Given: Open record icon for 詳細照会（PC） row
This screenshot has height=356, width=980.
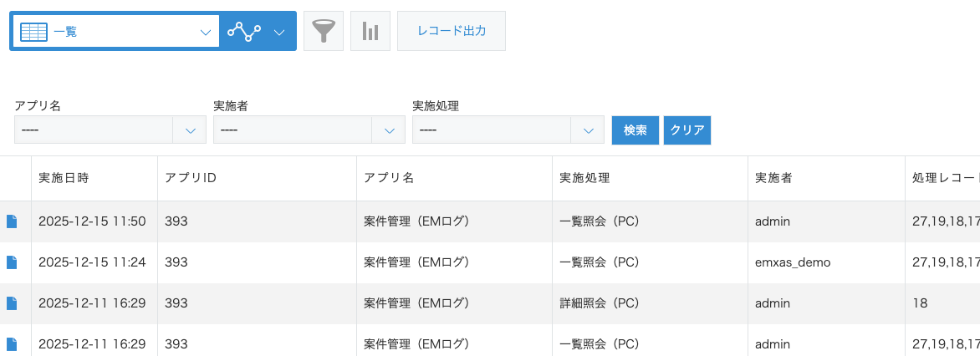Looking at the screenshot, I should 12,303.
